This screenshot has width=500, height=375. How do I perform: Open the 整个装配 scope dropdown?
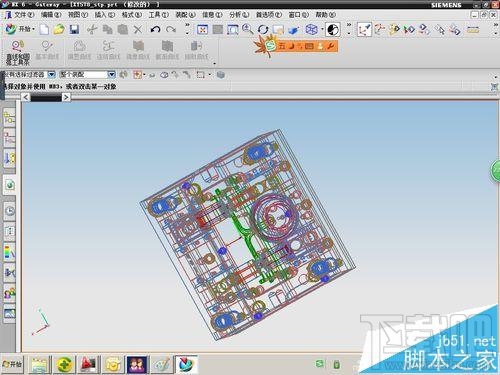tap(111, 74)
